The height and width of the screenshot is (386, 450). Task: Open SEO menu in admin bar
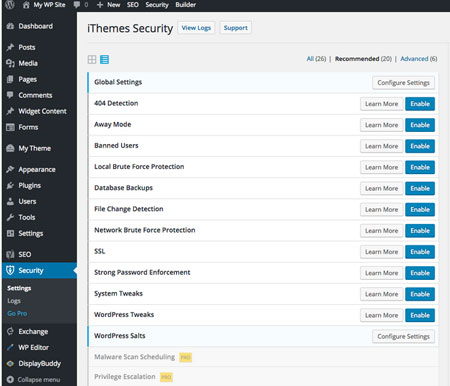(133, 5)
